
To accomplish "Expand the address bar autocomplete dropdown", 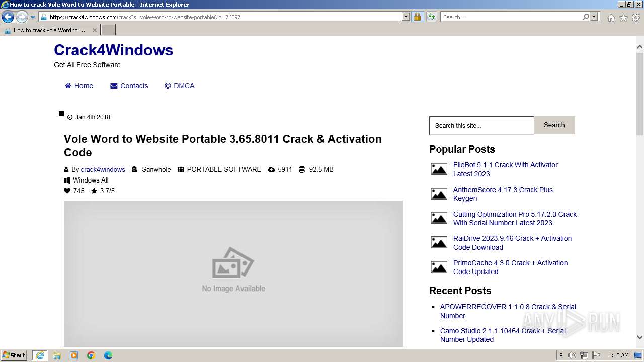I will 406,17.
